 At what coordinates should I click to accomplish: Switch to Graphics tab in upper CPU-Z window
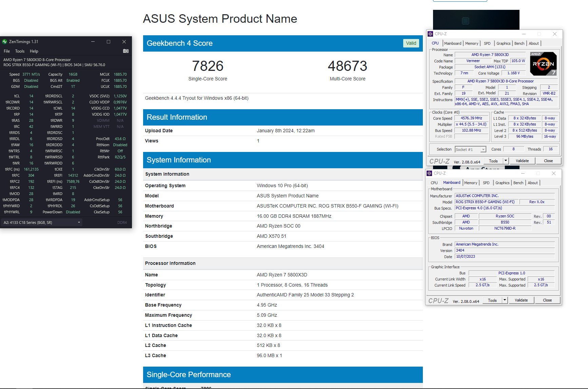click(x=504, y=43)
